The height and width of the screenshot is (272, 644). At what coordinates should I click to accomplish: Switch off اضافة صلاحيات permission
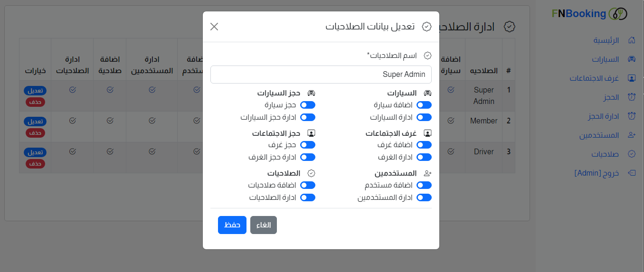pyautogui.click(x=308, y=185)
